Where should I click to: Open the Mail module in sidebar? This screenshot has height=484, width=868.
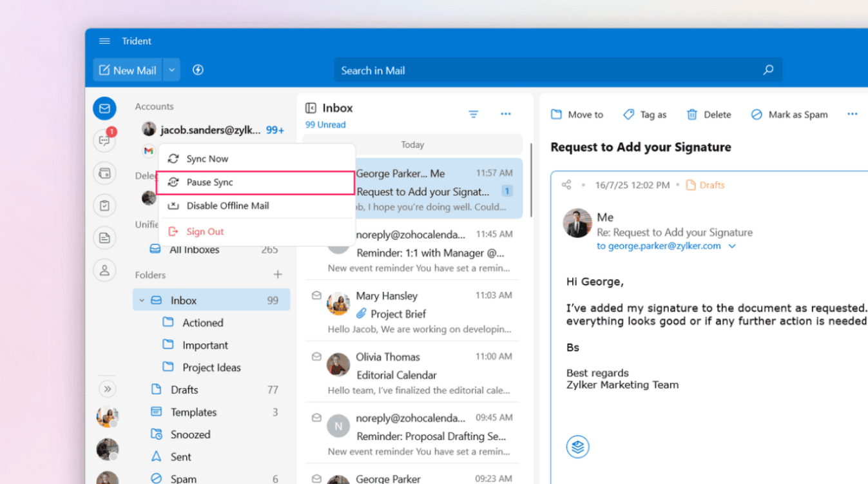tap(104, 108)
